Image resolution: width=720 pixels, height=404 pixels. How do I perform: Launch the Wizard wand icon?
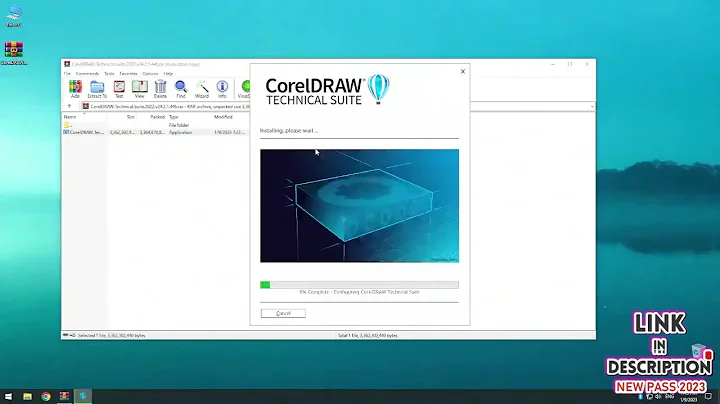coord(202,89)
